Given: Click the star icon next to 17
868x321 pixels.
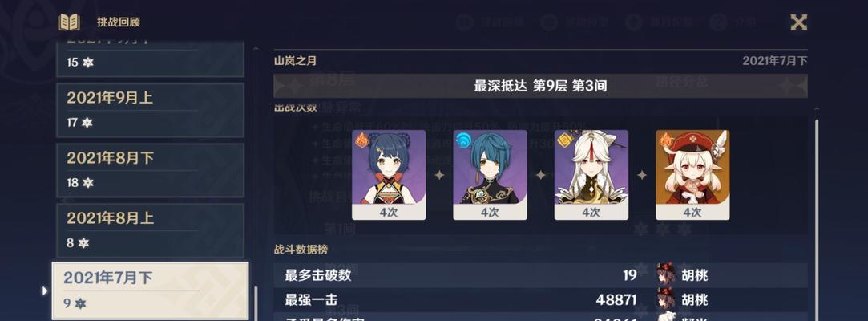Looking at the screenshot, I should pyautogui.click(x=87, y=123).
